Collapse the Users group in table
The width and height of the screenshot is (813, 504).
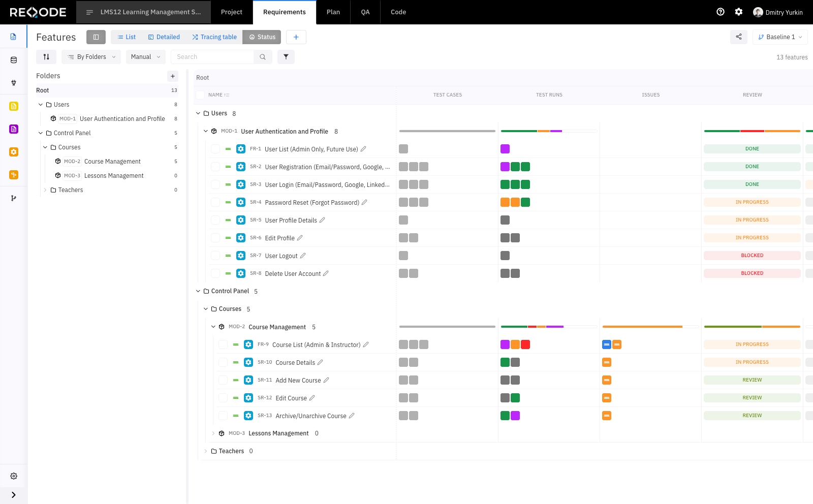[198, 113]
